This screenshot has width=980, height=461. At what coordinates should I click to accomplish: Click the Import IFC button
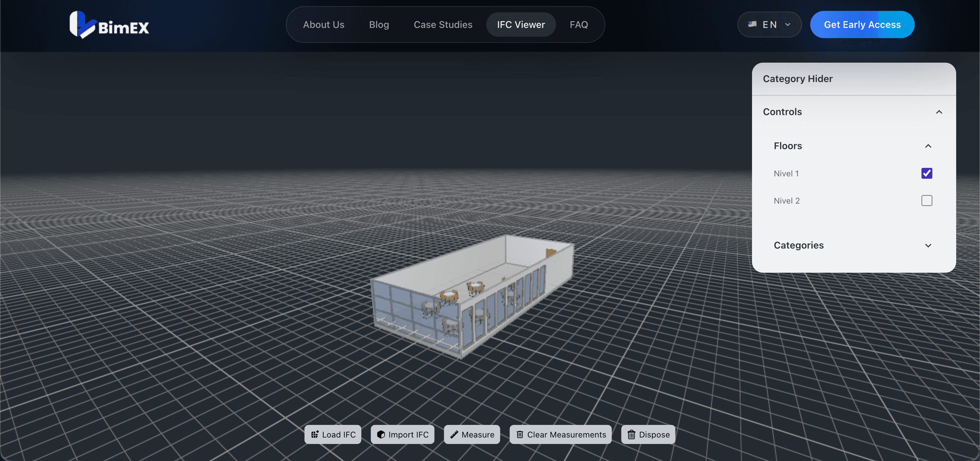(403, 434)
